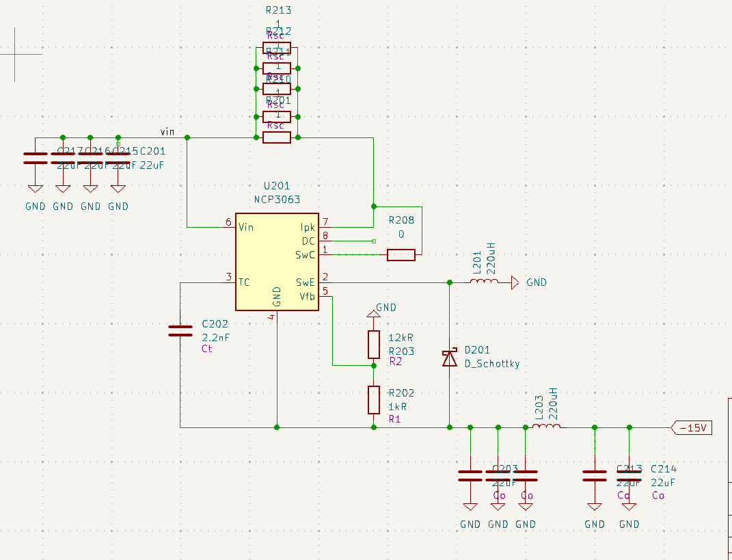Select the C201 22uF label text
This screenshot has height=560, width=732.
[152, 151]
